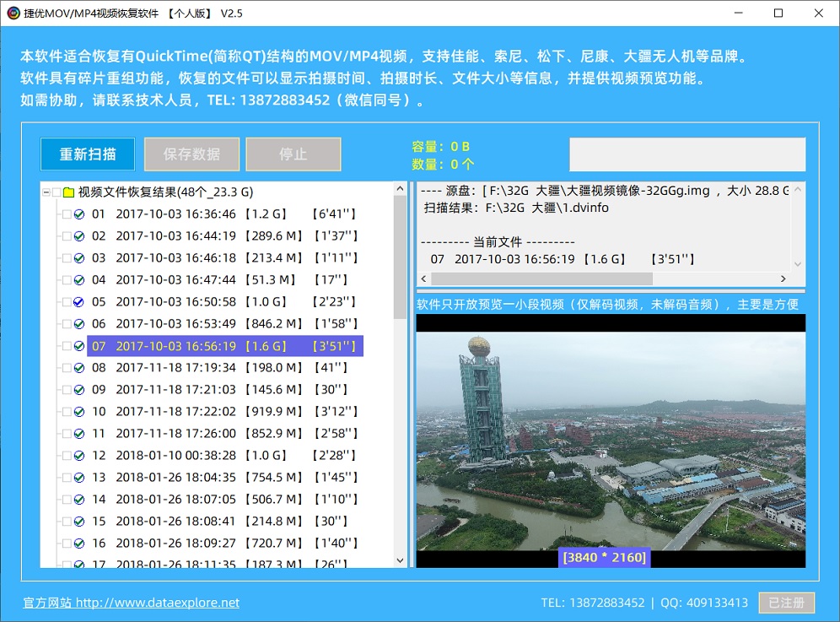Click the gray progress bar area
The height and width of the screenshot is (622, 840).
pos(687,154)
